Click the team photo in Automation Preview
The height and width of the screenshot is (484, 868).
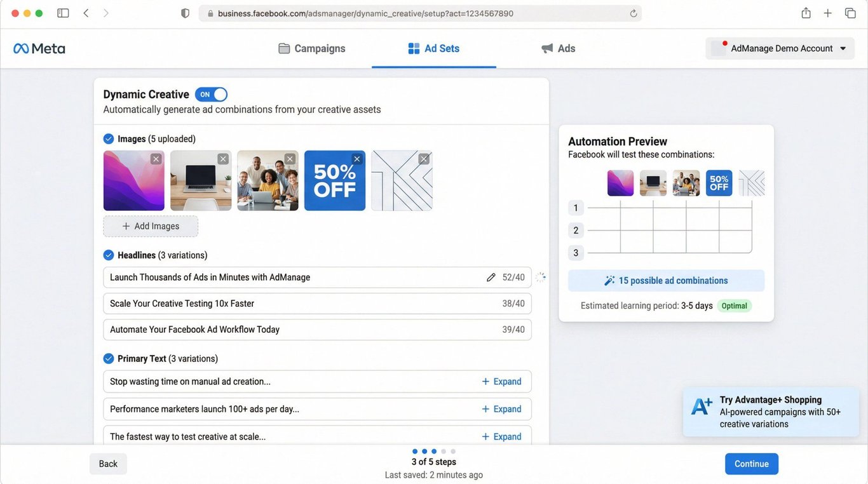point(686,183)
